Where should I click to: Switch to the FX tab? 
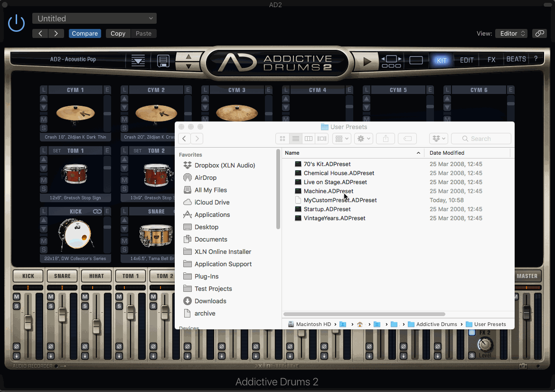pos(491,60)
